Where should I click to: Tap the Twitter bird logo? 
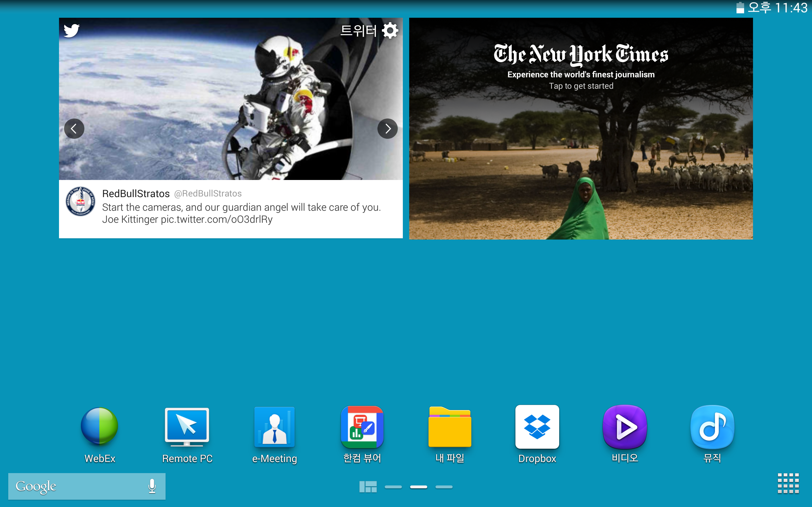pyautogui.click(x=71, y=30)
